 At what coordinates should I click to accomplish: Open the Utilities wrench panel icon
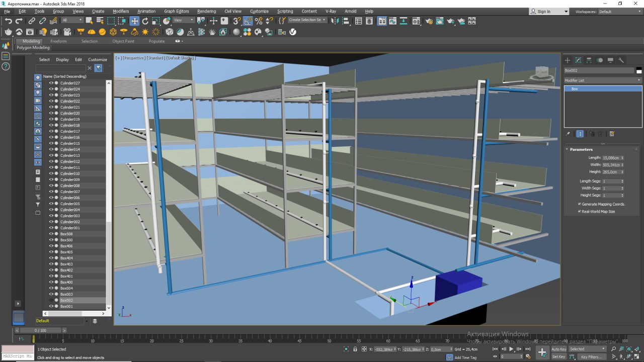[x=621, y=60]
